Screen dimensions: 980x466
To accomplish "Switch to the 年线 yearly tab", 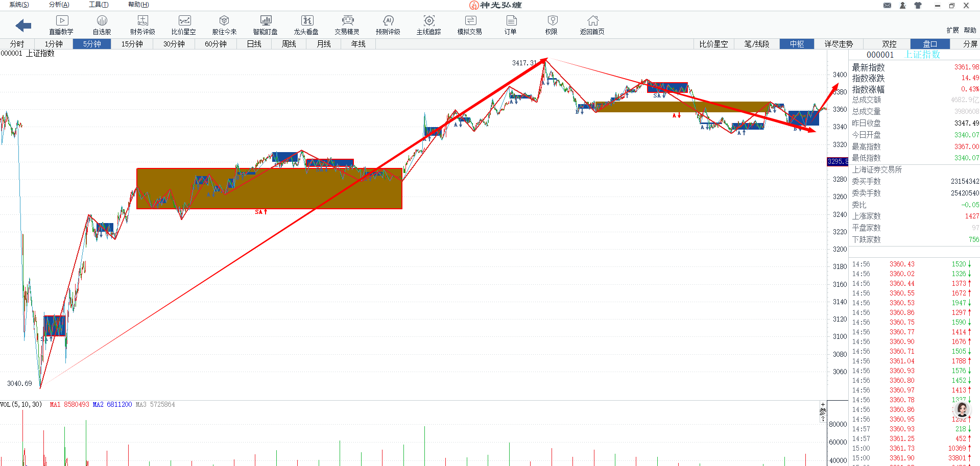I will (x=358, y=44).
